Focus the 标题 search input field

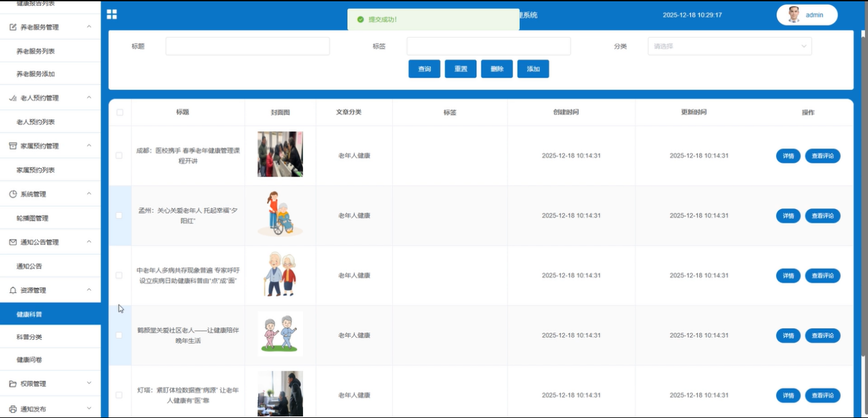[248, 46]
